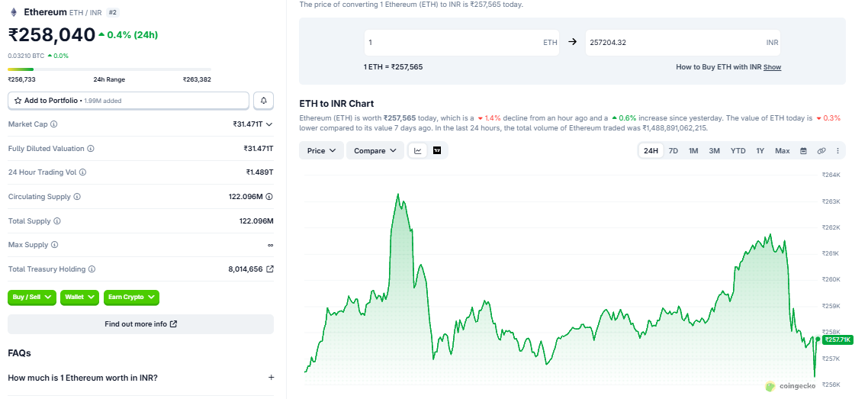The image size is (868, 399).
Task: Click the conversion arrow between ETH and INR
Action: [x=572, y=41]
